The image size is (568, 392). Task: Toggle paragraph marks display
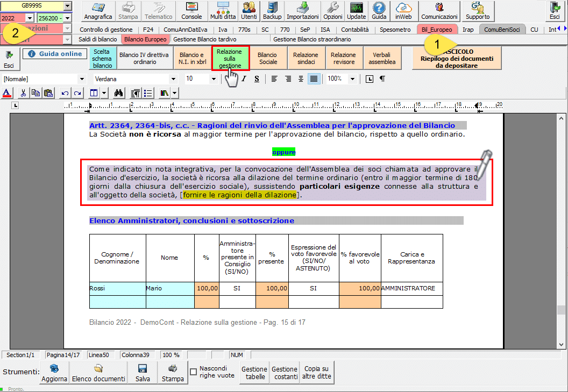(x=382, y=79)
